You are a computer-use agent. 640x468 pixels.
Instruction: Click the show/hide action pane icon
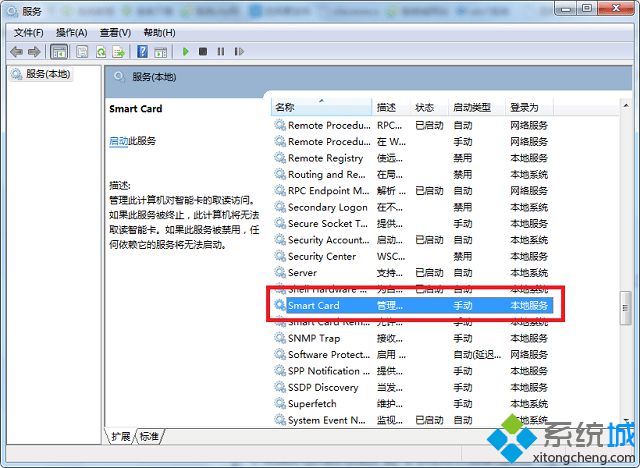tap(161, 52)
